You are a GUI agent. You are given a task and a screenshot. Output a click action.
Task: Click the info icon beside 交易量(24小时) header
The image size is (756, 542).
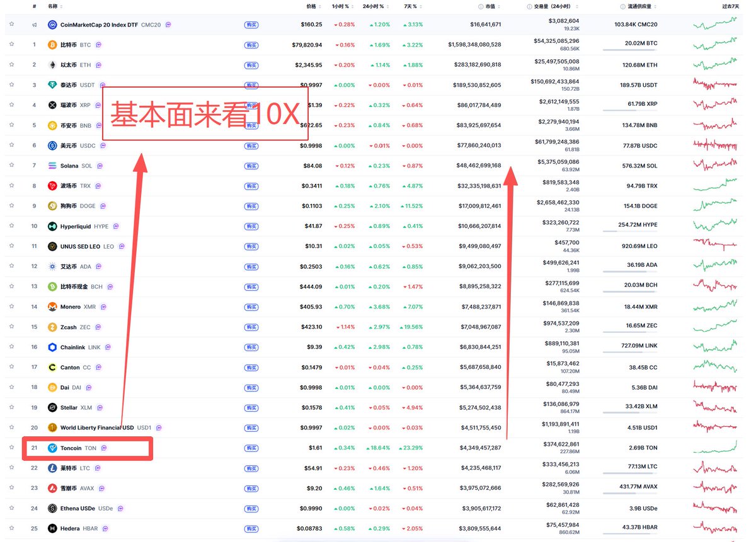[529, 6]
